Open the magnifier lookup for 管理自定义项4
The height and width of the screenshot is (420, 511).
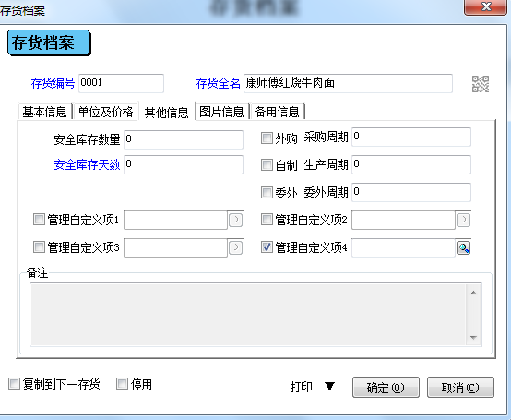click(463, 247)
